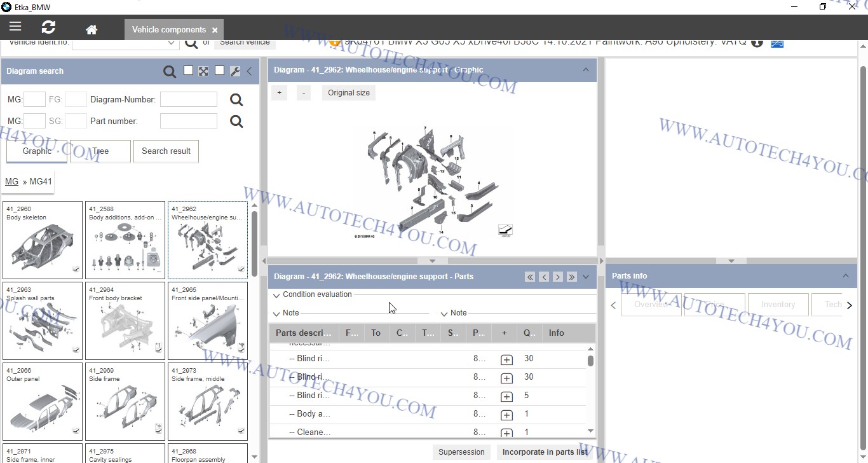Viewport: 868px width, 463px height.
Task: Jump to last part using double-right arrow
Action: [x=571, y=277]
